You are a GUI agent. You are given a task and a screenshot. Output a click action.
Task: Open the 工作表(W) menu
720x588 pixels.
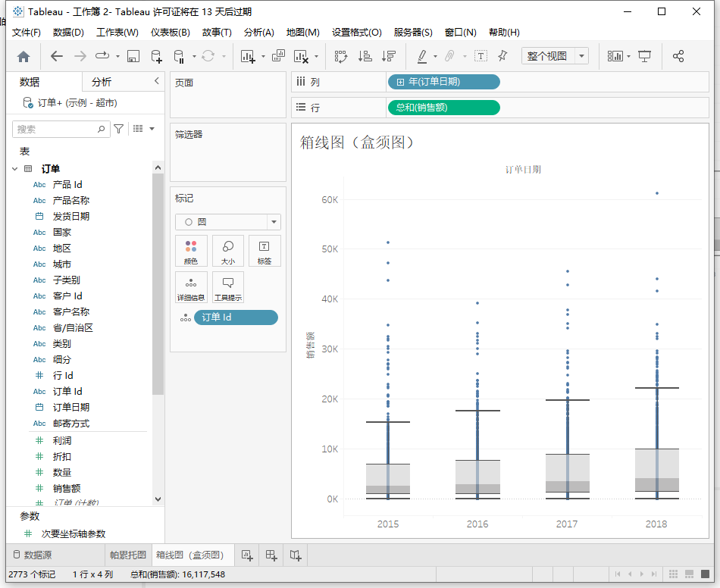tap(117, 32)
